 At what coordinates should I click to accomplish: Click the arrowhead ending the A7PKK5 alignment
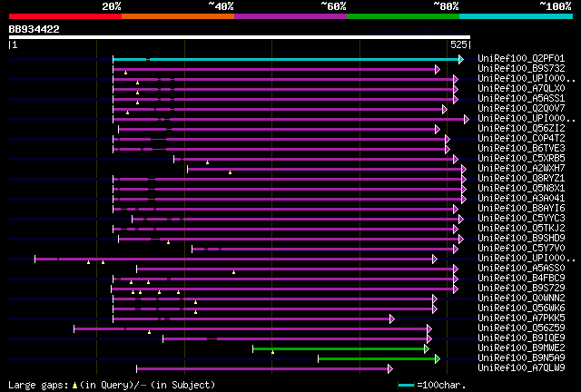[392, 319]
